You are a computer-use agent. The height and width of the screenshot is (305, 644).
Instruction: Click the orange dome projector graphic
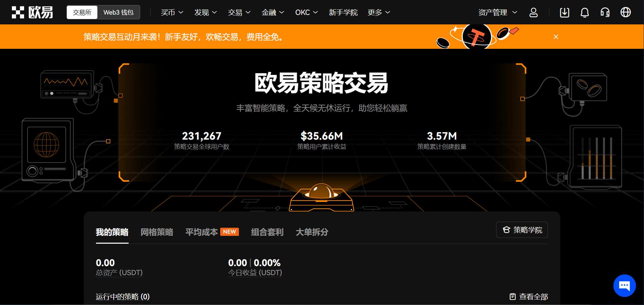point(321,197)
